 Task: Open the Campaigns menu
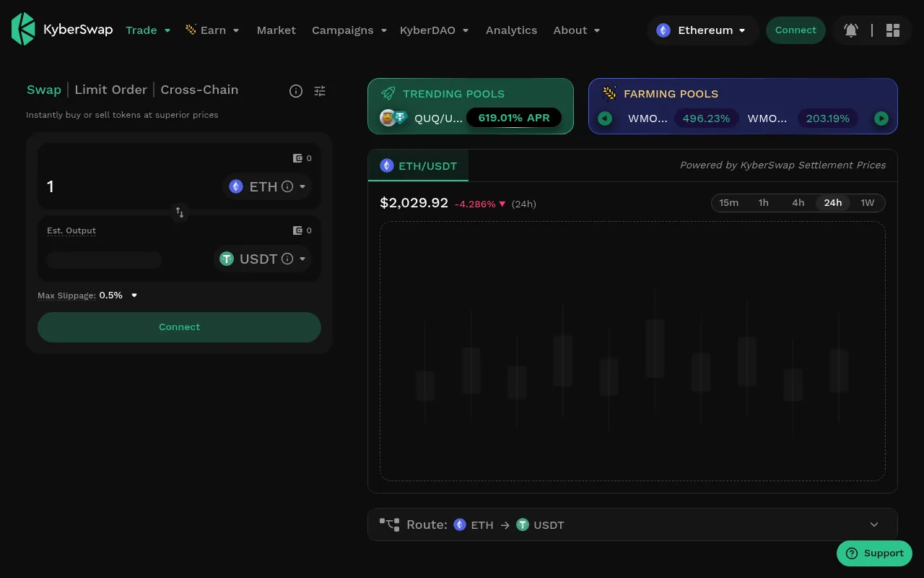[349, 30]
